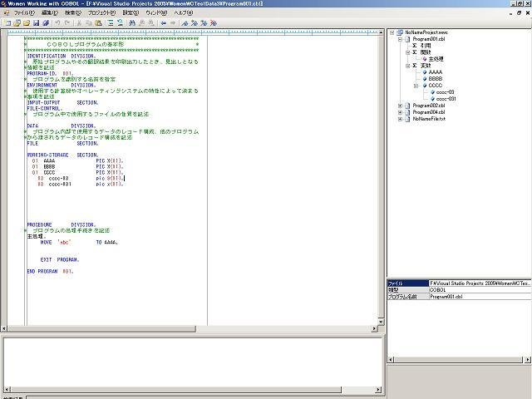Collapse the Program001.cbl tree node
The height and width of the screenshot is (399, 532).
(400, 39)
